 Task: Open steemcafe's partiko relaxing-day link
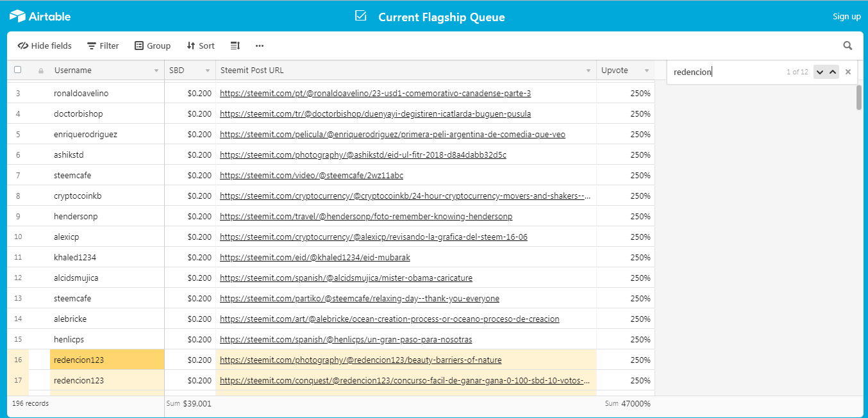[360, 299]
